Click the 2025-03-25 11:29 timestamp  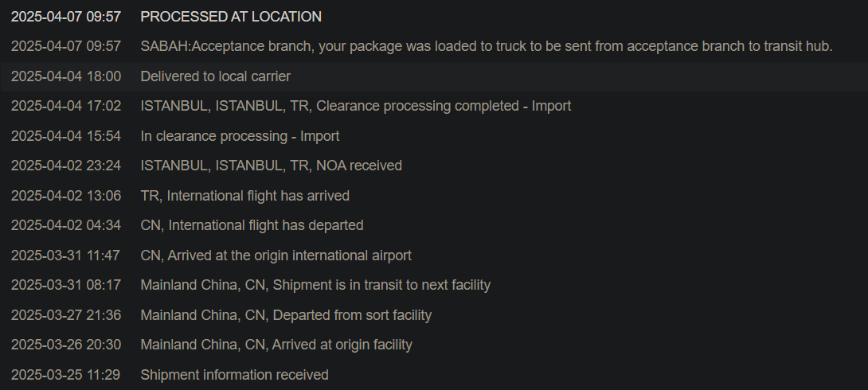(x=66, y=375)
